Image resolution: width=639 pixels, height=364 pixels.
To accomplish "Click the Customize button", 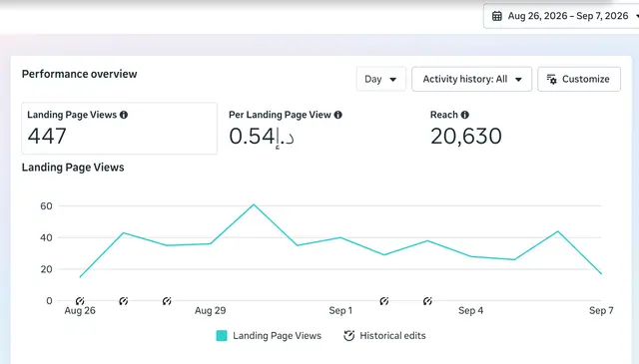I will click(579, 79).
